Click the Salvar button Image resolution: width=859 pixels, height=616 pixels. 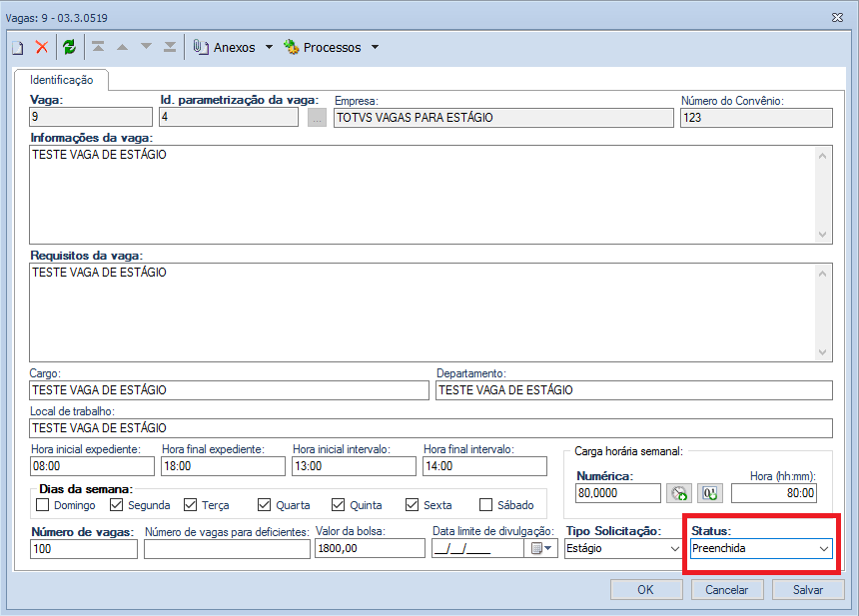tap(808, 590)
